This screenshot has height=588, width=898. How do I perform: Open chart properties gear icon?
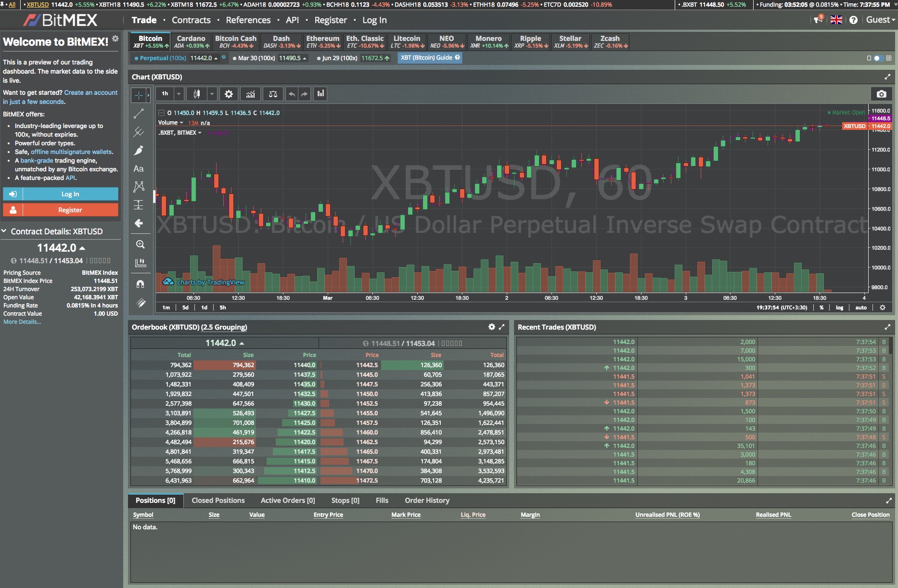(x=229, y=94)
